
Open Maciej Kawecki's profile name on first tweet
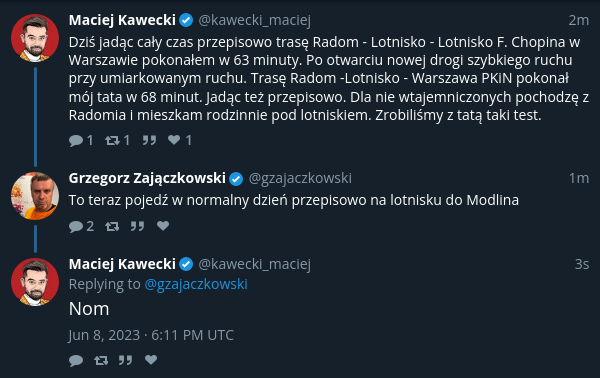coord(122,20)
